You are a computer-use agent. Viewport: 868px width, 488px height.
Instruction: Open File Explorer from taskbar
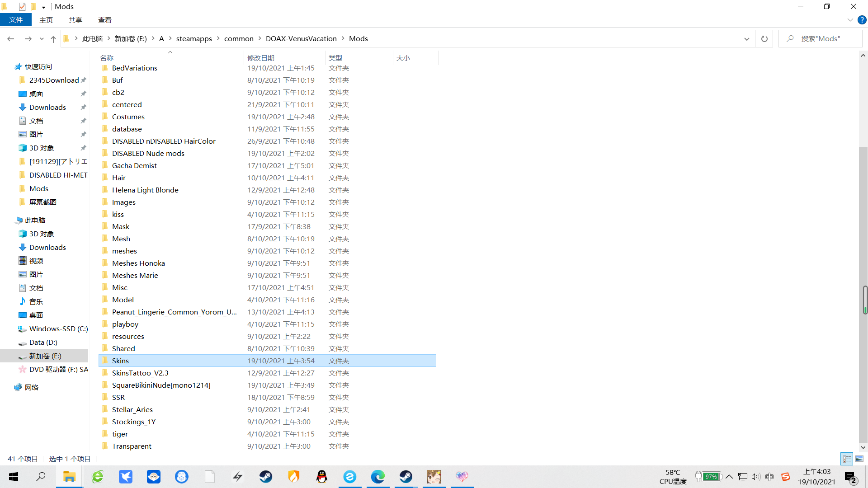point(69,477)
